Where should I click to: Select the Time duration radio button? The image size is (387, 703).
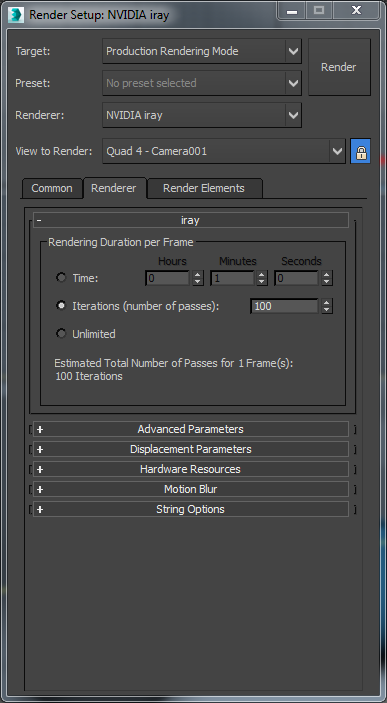click(61, 278)
